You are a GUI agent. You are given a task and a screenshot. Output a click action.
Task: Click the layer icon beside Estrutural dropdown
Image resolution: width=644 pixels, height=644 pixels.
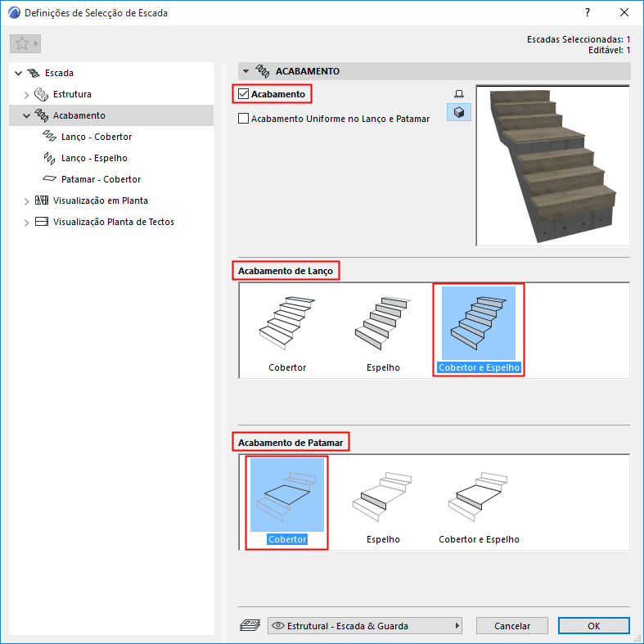250,625
